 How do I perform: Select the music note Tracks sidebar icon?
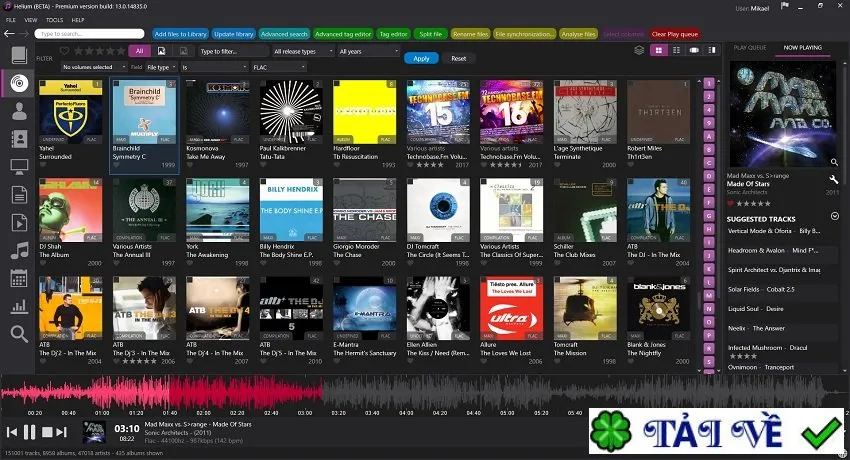pyautogui.click(x=19, y=251)
